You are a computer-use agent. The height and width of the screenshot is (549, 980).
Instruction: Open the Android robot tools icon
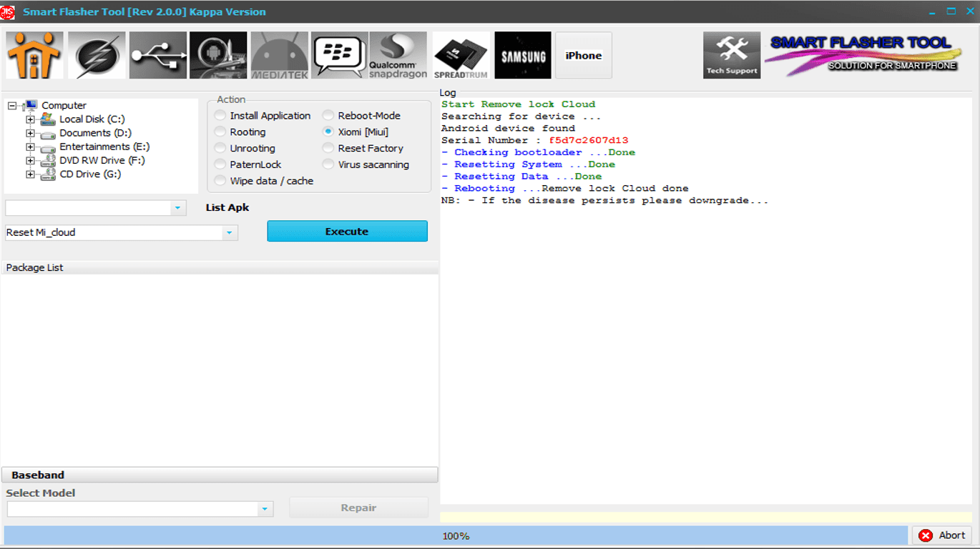218,55
